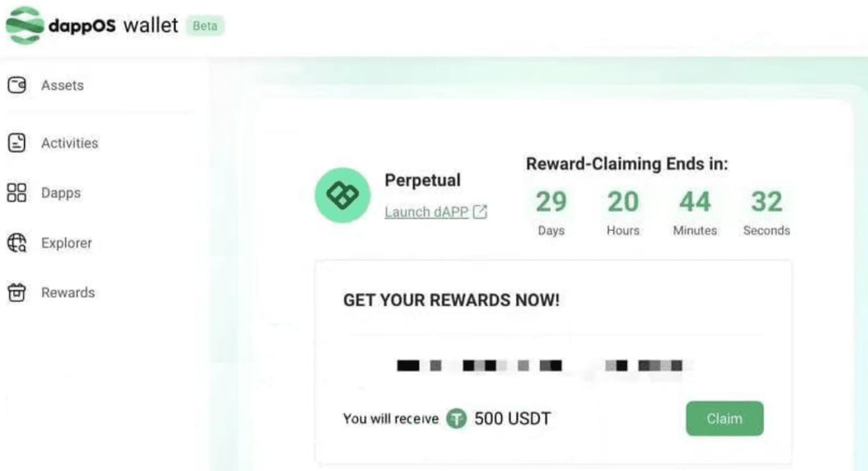
Task: Click the dappOS logo icon
Action: click(25, 25)
